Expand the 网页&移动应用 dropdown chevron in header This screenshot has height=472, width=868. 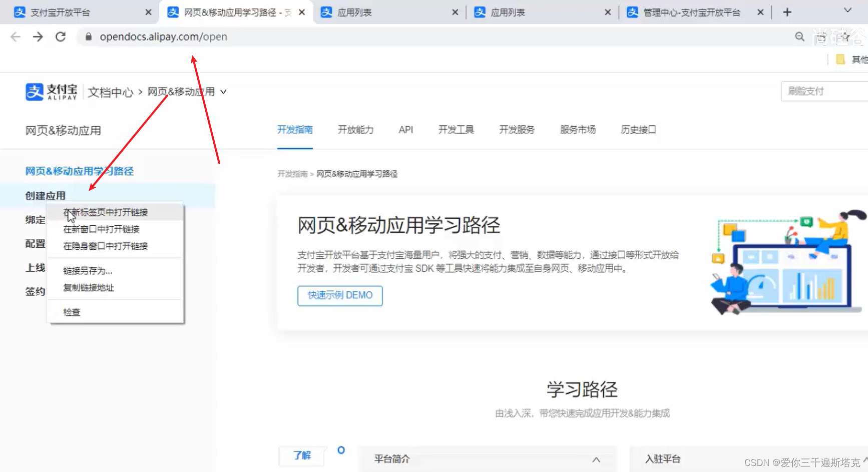tap(223, 92)
